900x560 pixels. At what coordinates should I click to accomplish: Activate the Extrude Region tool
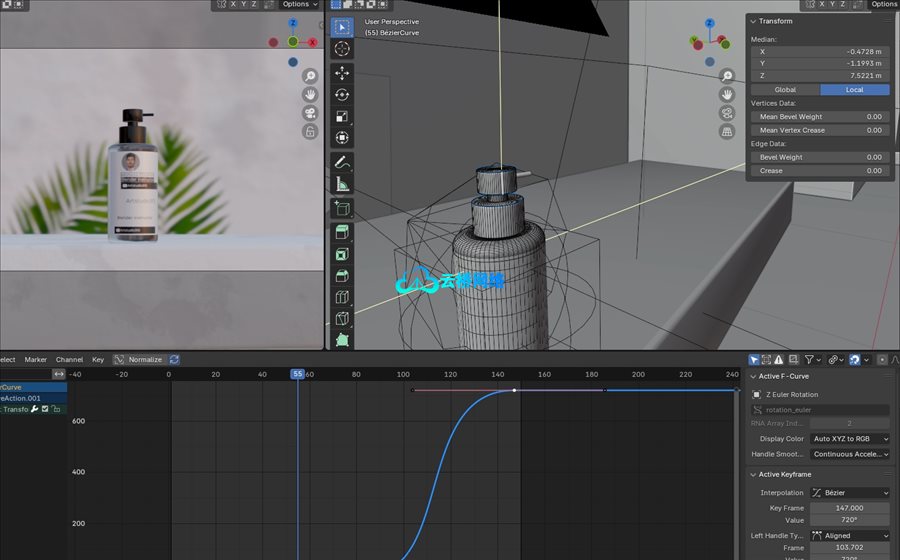click(x=342, y=232)
